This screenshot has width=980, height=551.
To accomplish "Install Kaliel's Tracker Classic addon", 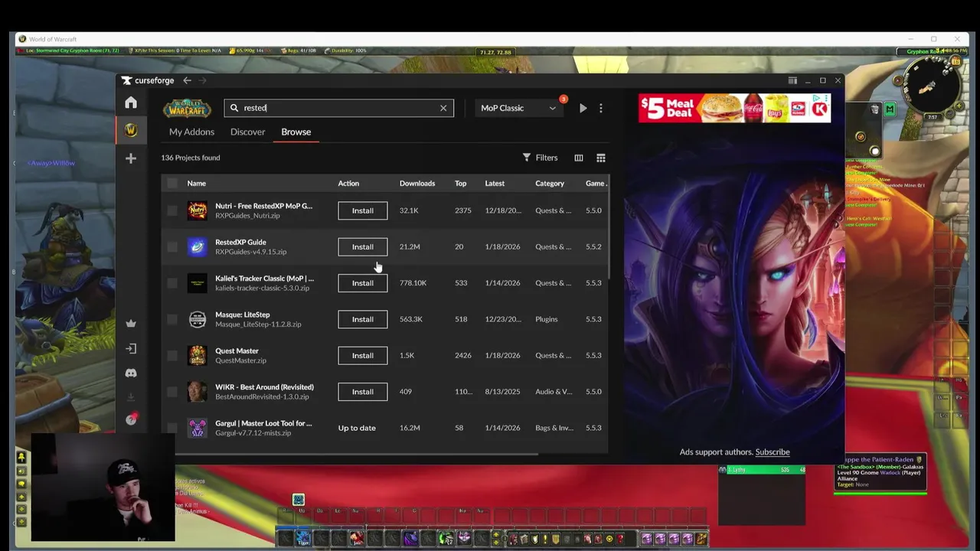I will pyautogui.click(x=363, y=283).
